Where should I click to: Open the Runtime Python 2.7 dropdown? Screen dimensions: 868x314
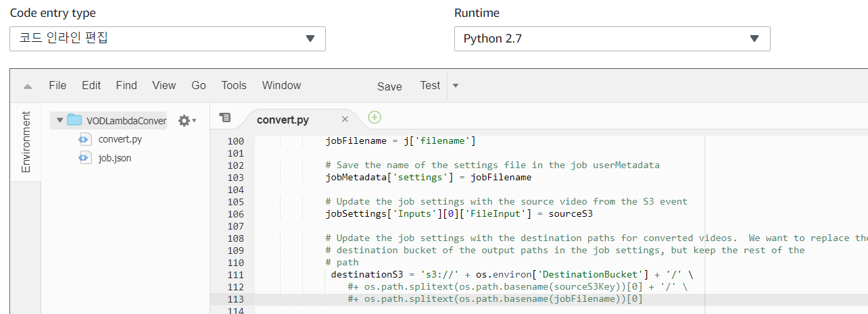[x=612, y=38]
